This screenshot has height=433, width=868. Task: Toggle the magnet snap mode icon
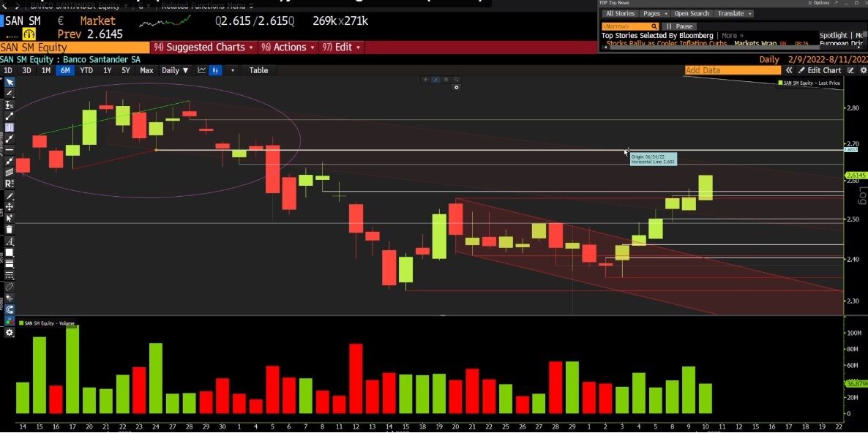point(10,309)
